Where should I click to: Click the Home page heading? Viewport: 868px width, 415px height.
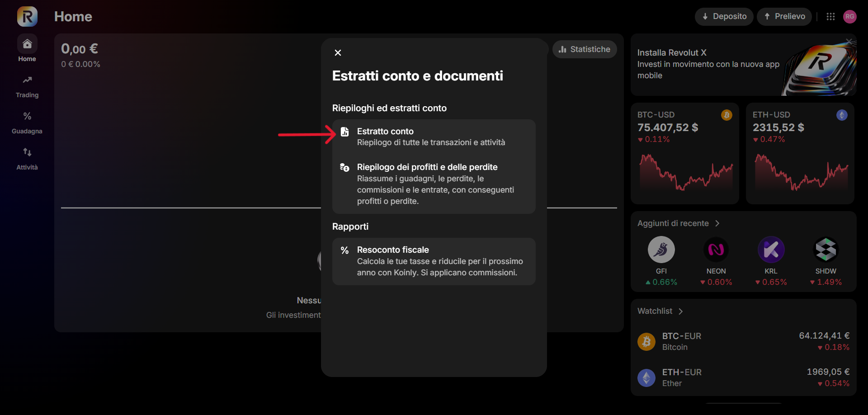pyautogui.click(x=73, y=17)
